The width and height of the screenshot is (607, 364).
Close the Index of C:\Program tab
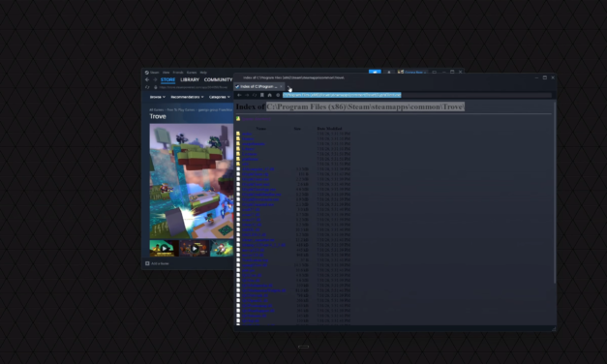pyautogui.click(x=281, y=86)
